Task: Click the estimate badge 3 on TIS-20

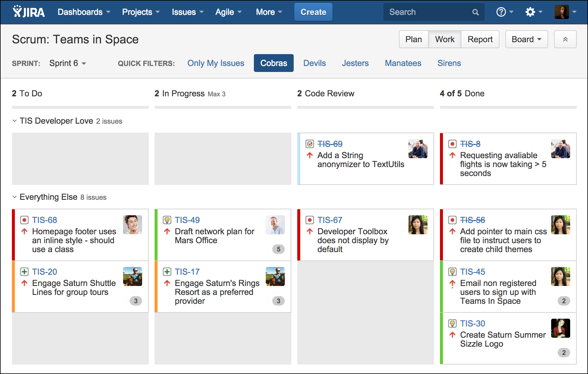Action: [136, 301]
